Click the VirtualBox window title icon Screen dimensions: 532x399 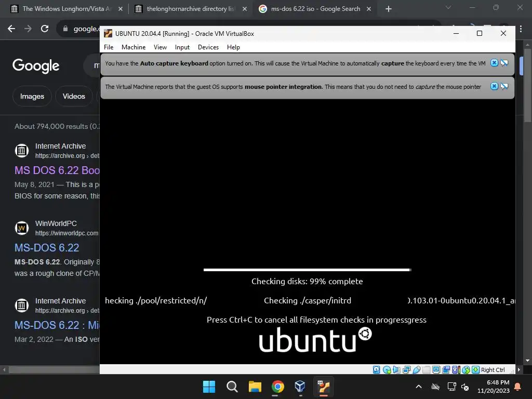click(108, 33)
